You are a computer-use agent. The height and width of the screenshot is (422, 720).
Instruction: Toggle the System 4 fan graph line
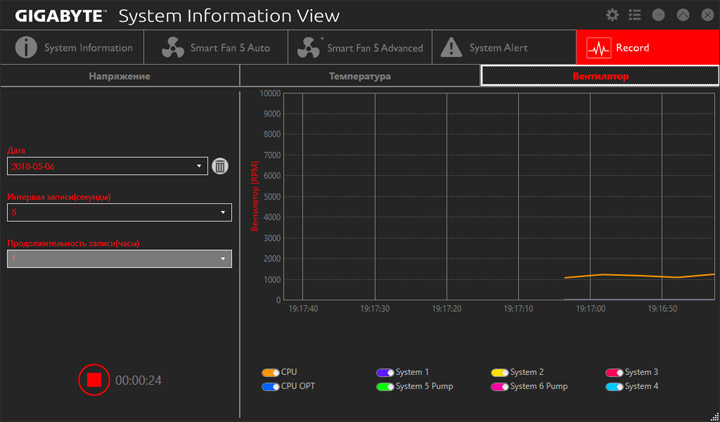coord(614,387)
